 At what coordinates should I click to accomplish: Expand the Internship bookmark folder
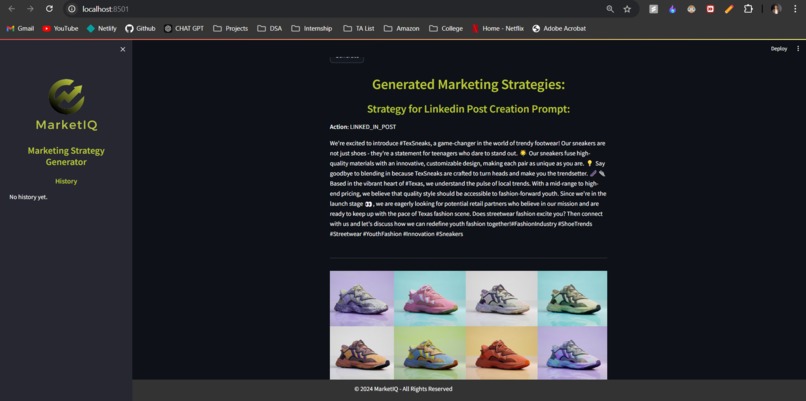point(312,28)
